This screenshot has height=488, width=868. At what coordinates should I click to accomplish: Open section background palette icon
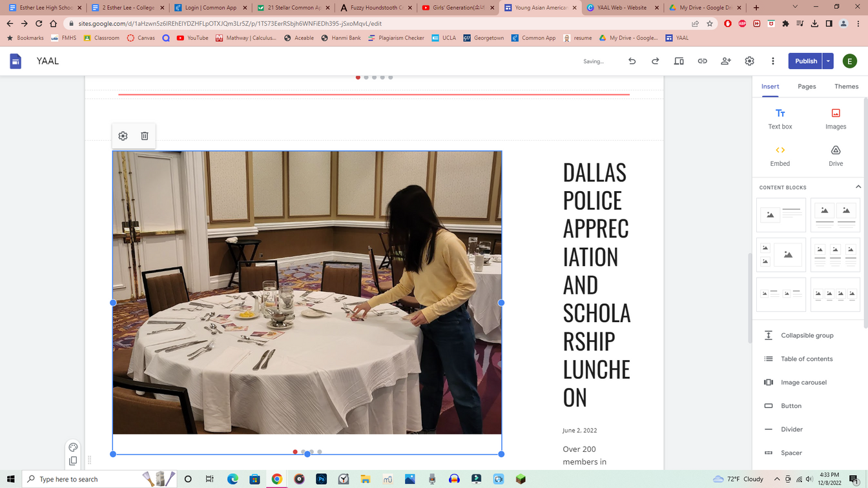[73, 447]
